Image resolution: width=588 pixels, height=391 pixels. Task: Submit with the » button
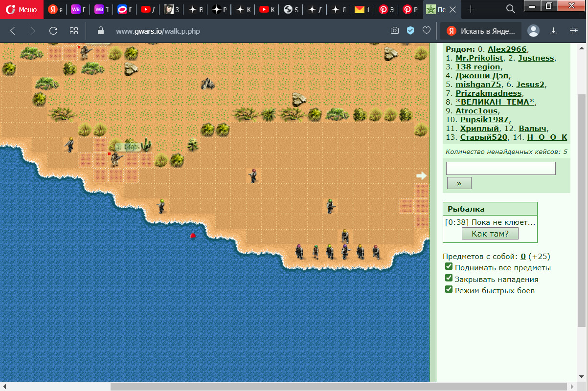[459, 183]
